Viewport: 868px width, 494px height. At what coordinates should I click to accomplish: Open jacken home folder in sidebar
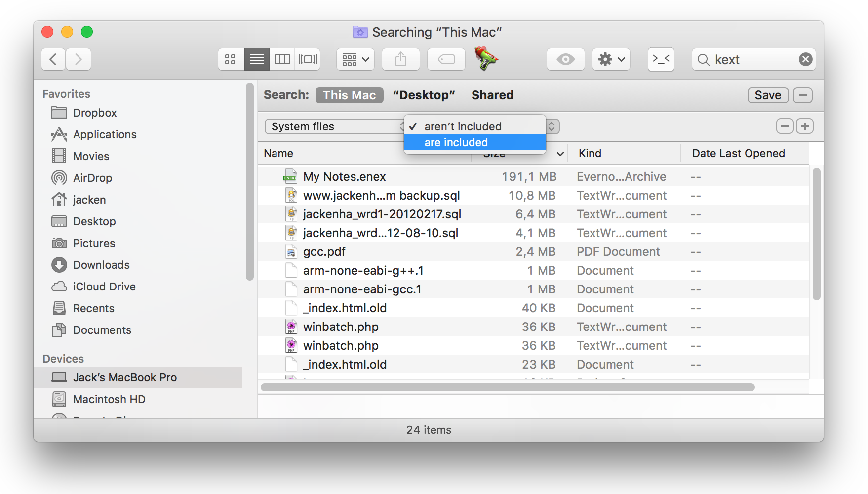(138, 200)
